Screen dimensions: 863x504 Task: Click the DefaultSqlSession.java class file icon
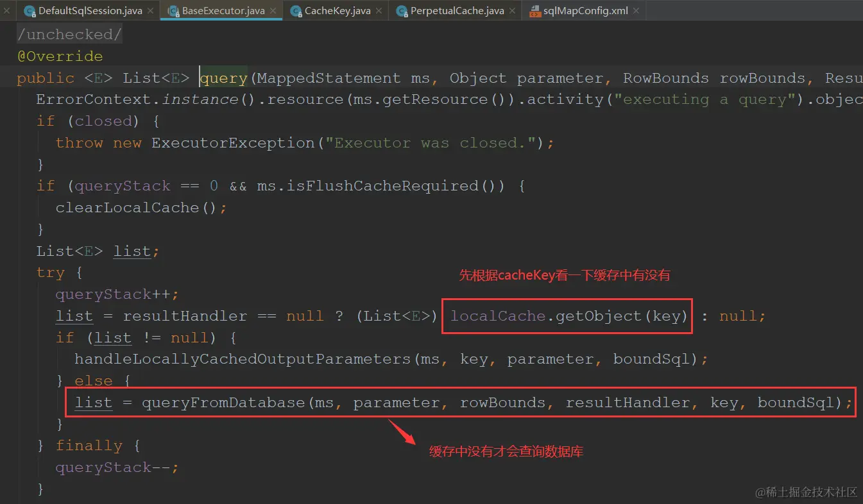[x=30, y=11]
